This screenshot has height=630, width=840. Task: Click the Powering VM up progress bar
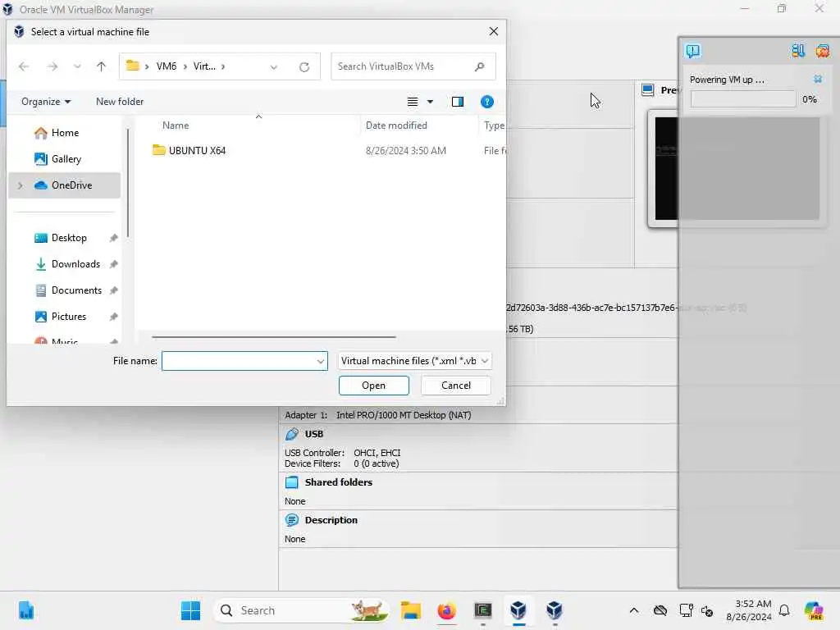[743, 99]
